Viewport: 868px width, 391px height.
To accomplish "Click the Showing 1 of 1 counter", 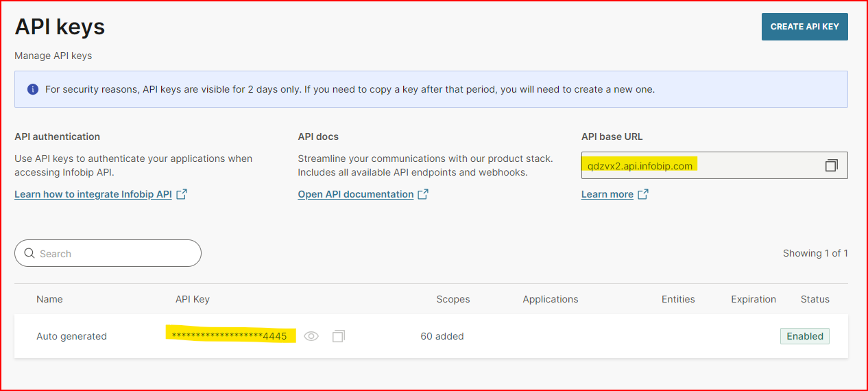I will [815, 253].
